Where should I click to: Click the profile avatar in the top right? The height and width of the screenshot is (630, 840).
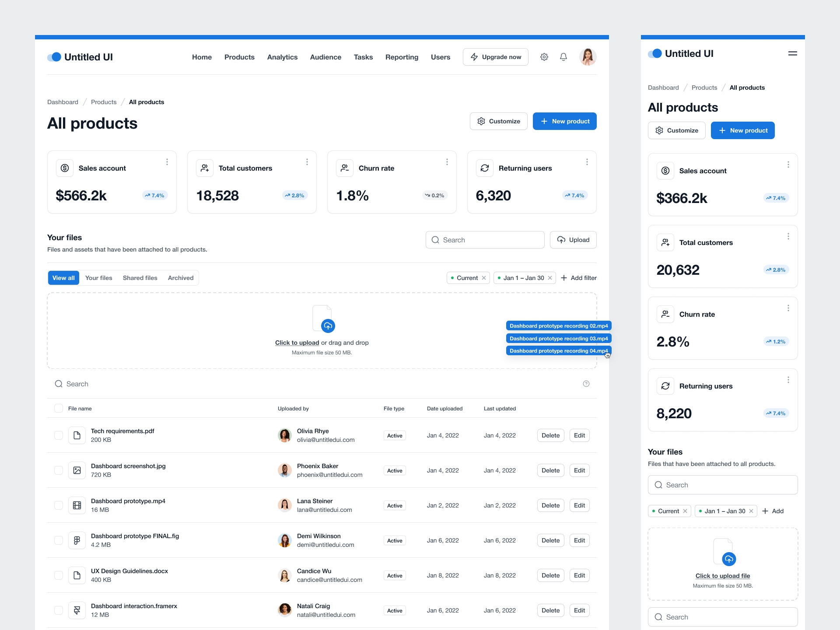tap(588, 57)
